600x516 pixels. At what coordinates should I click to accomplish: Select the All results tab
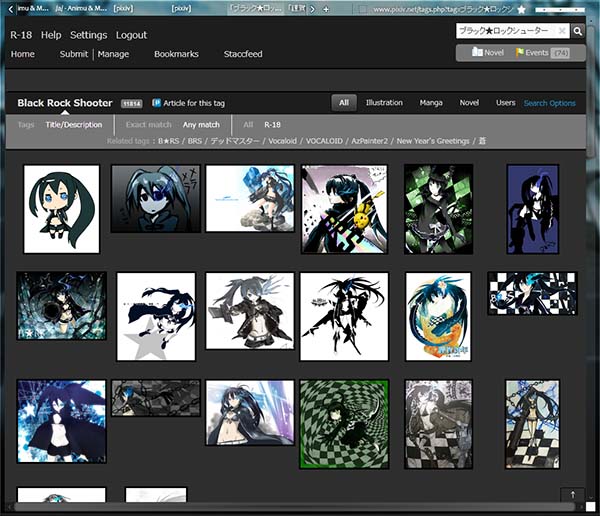point(344,103)
